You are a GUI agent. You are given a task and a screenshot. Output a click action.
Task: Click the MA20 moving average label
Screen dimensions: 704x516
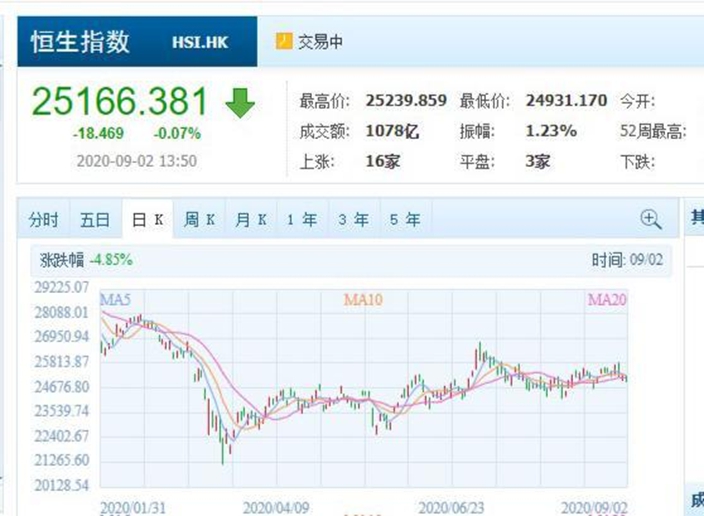(x=607, y=300)
